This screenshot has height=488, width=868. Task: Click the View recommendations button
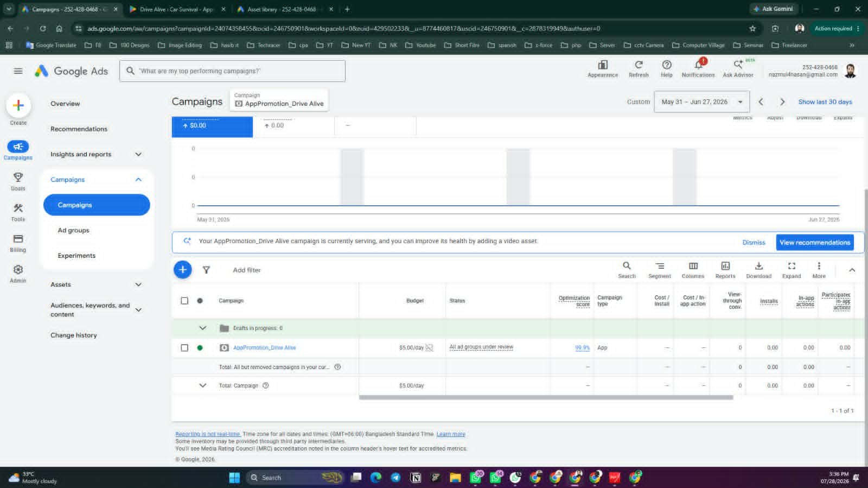(815, 243)
